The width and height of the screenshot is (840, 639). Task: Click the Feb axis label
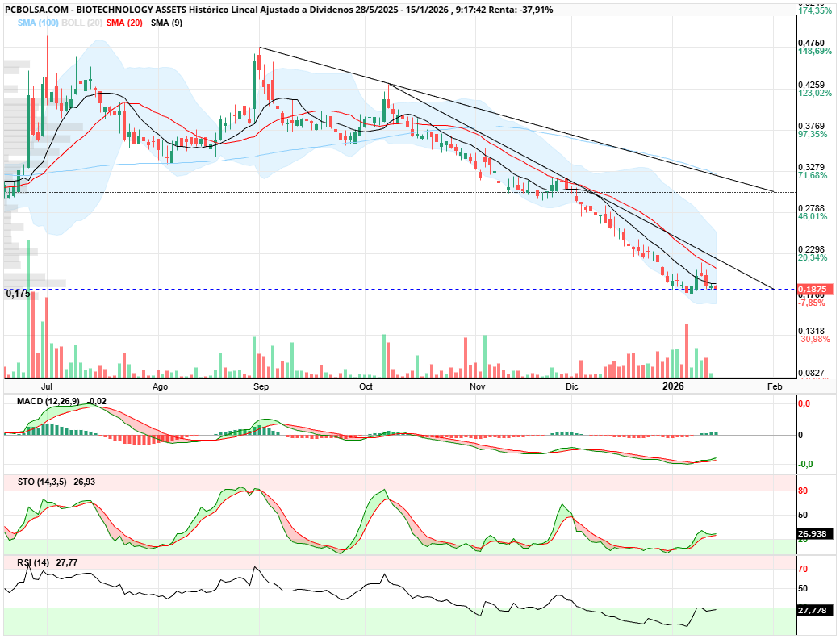click(x=774, y=387)
